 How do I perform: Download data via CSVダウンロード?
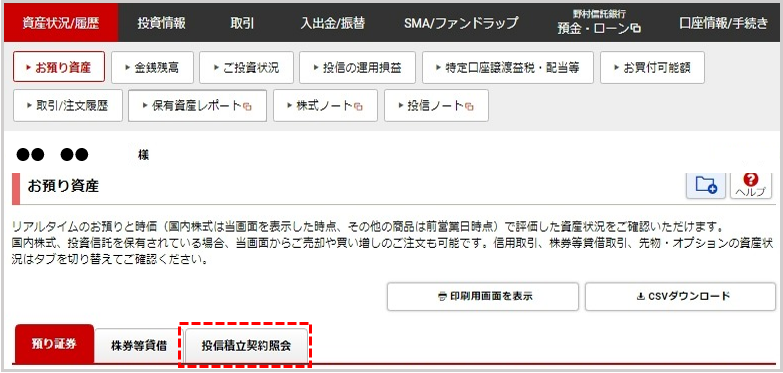[x=681, y=296]
